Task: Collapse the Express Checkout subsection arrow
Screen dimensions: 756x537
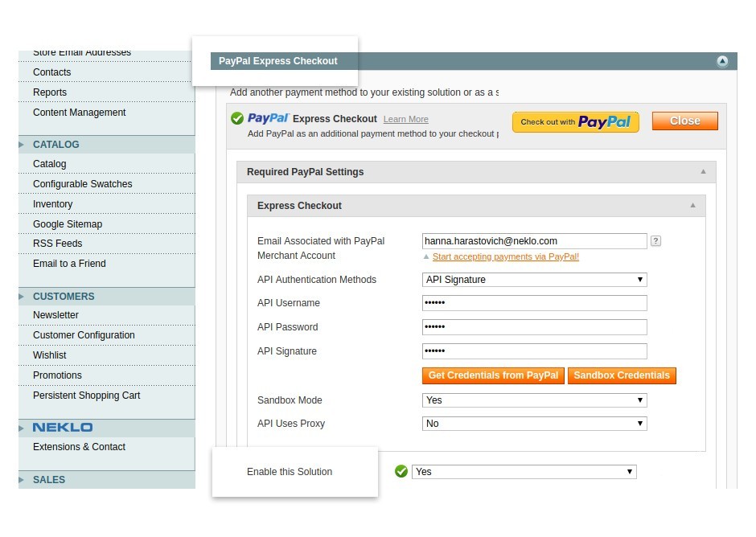Action: [692, 205]
